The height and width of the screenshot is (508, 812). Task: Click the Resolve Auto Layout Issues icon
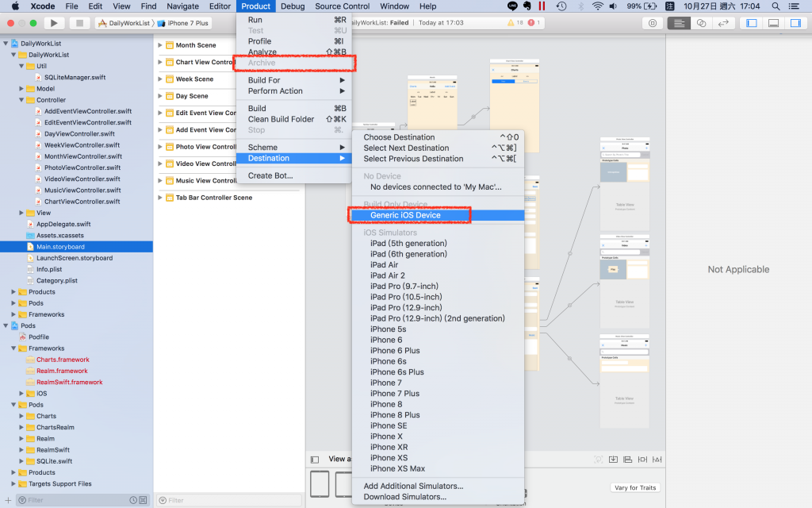[657, 460]
